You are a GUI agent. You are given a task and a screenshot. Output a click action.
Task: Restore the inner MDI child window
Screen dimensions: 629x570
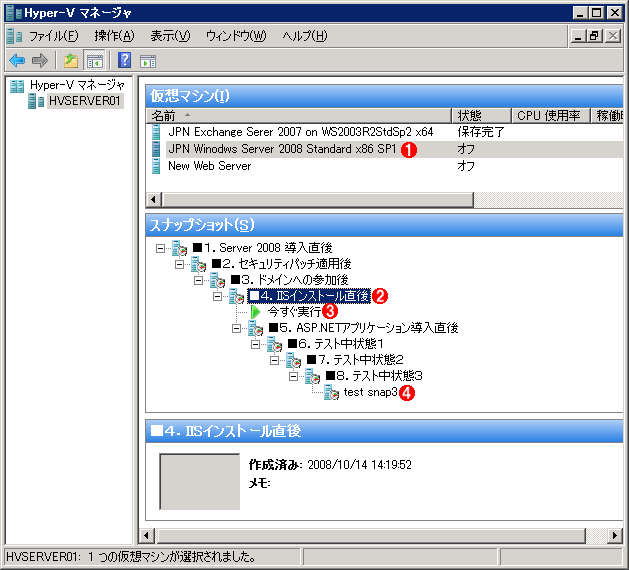(595, 36)
